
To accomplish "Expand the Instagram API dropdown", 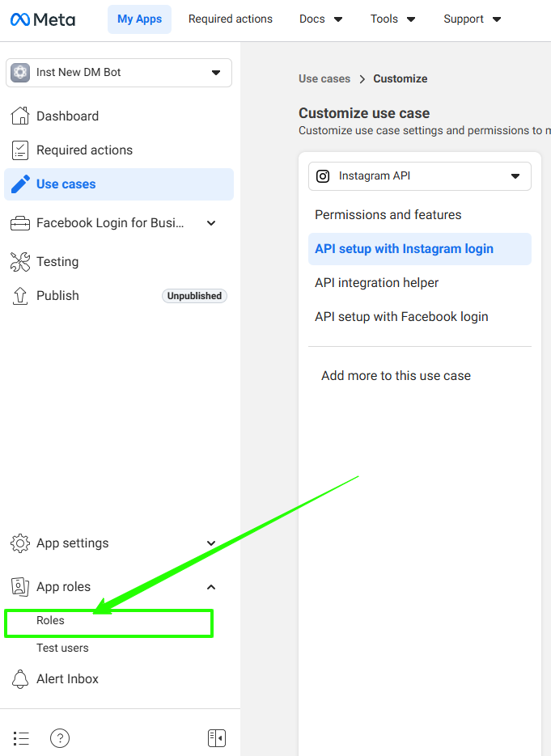I will click(419, 176).
